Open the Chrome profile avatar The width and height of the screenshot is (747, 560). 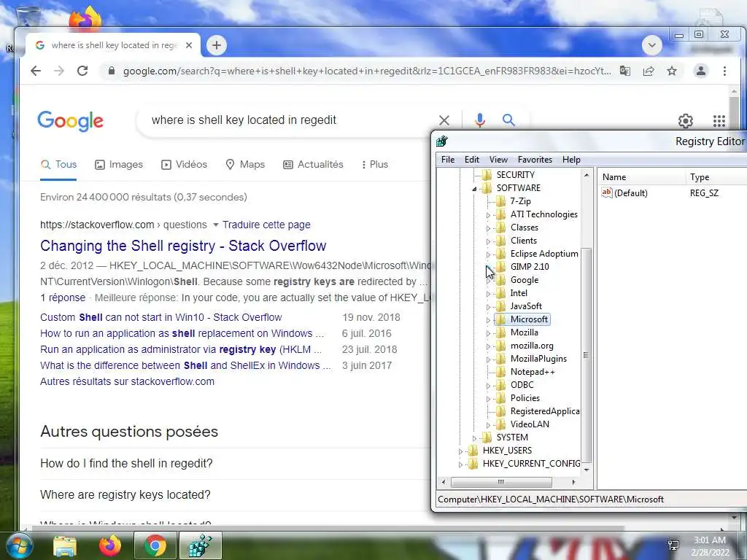point(701,71)
